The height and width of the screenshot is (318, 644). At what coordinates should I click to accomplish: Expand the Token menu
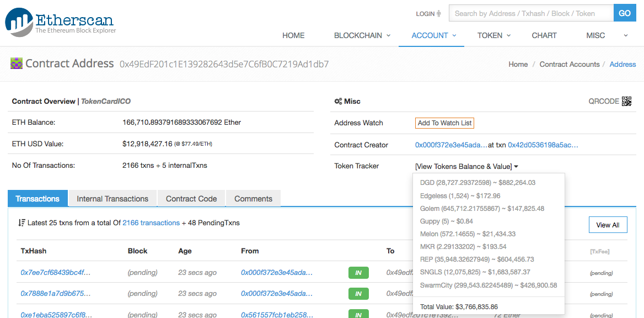click(x=494, y=35)
